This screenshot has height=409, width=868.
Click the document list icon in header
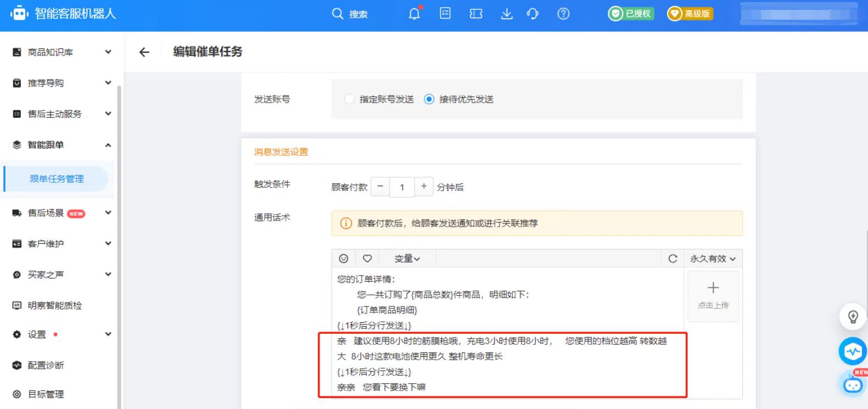pyautogui.click(x=445, y=14)
